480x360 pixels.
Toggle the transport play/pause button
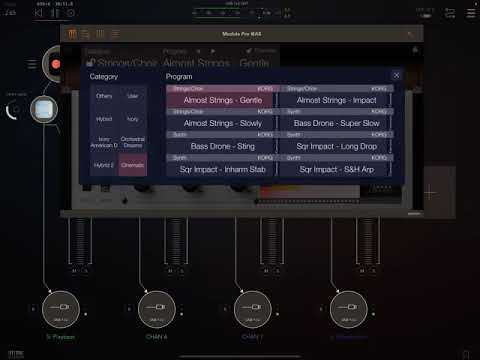click(55, 13)
